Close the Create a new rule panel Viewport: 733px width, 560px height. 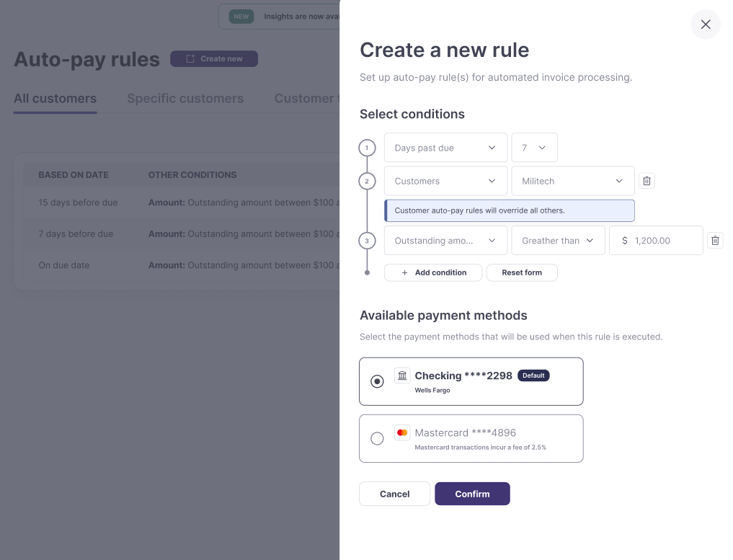coord(706,25)
